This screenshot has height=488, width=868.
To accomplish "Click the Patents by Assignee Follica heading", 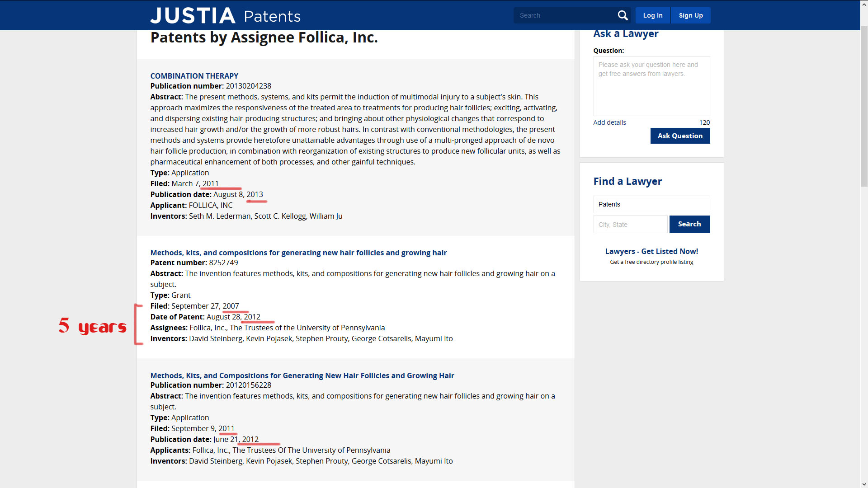I will click(264, 38).
